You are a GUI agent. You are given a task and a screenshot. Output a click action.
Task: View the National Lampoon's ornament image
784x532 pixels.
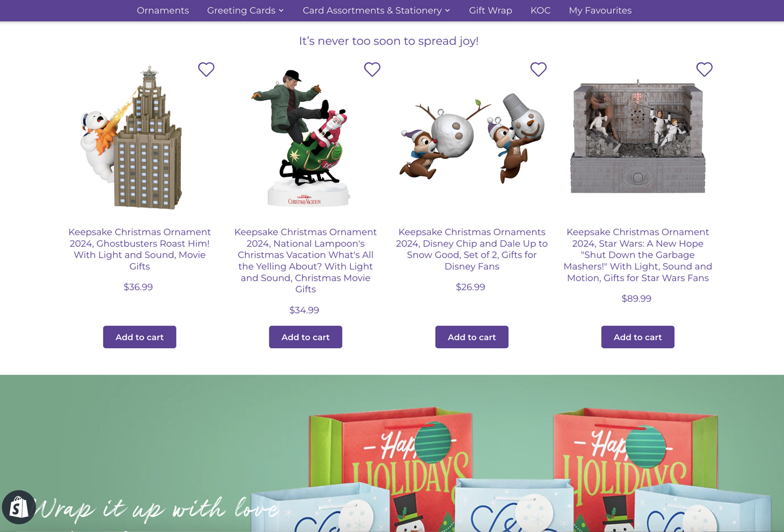(305, 138)
